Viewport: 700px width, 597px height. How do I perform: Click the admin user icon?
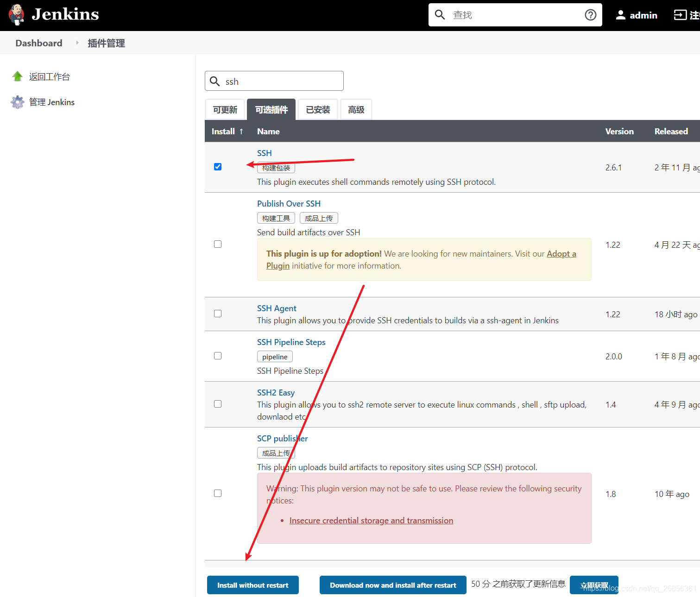click(621, 15)
